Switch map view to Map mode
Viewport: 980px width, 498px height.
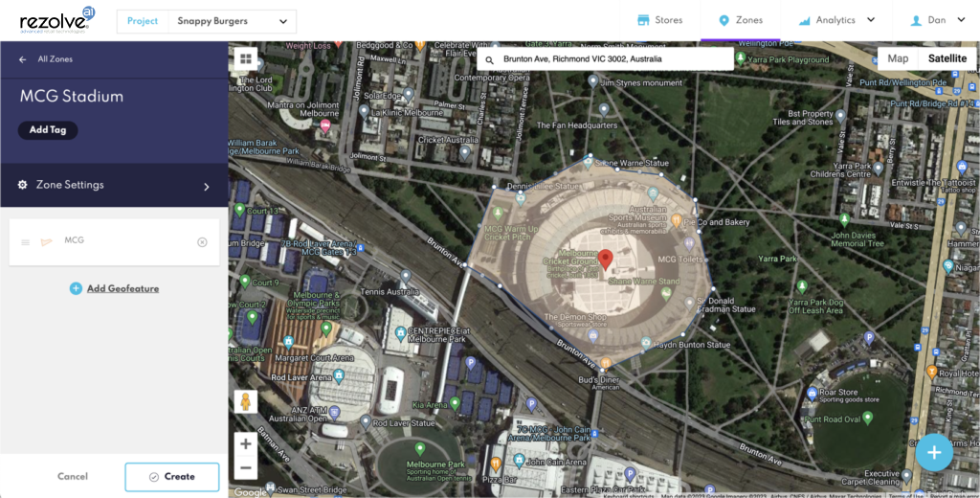click(x=898, y=58)
